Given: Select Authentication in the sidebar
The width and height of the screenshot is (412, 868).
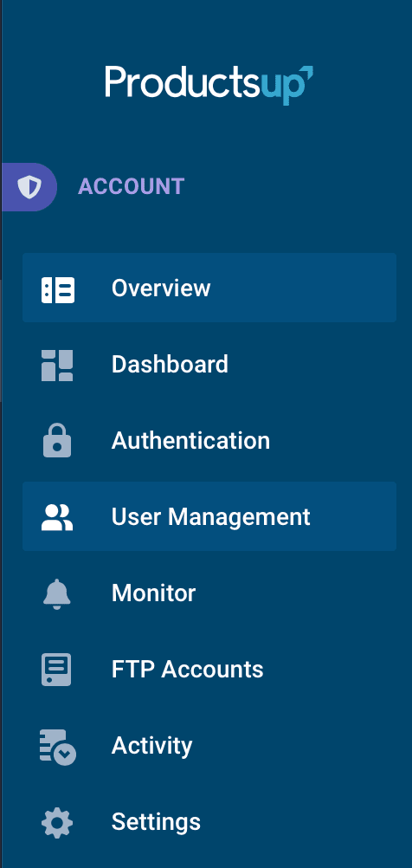Looking at the screenshot, I should point(190,441).
